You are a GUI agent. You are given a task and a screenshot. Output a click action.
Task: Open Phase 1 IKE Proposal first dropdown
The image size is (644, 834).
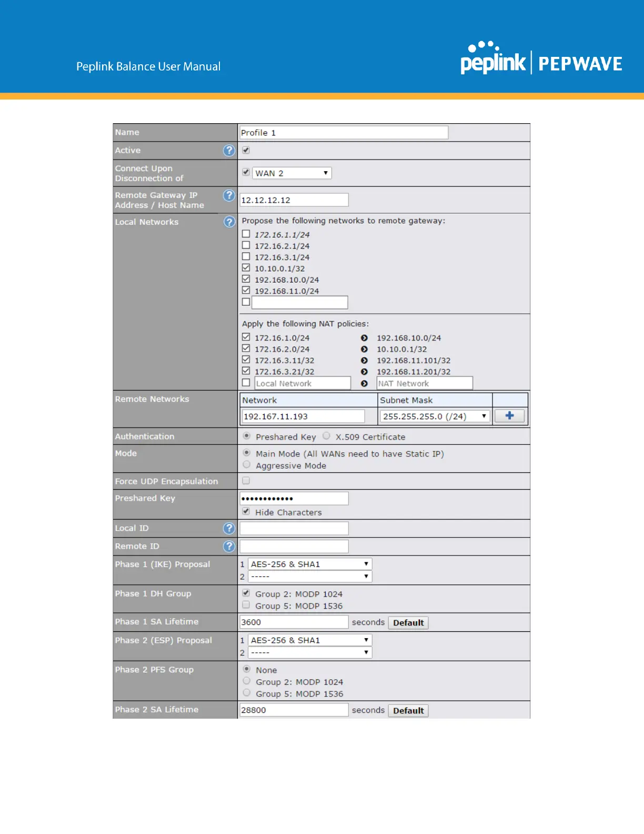click(309, 564)
